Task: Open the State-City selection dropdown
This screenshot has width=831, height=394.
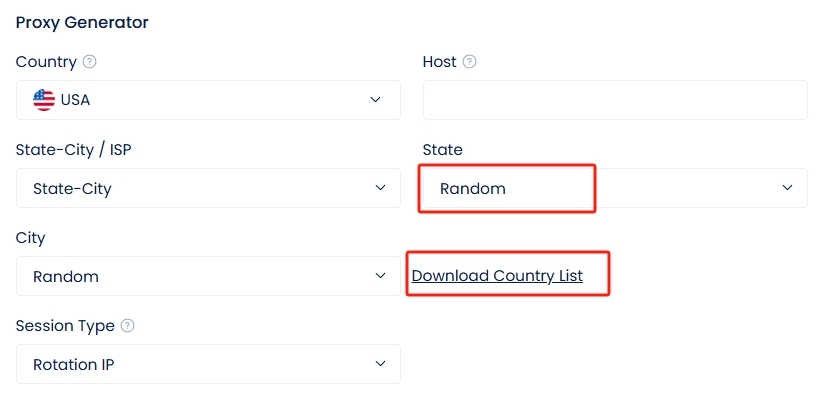Action: [208, 188]
